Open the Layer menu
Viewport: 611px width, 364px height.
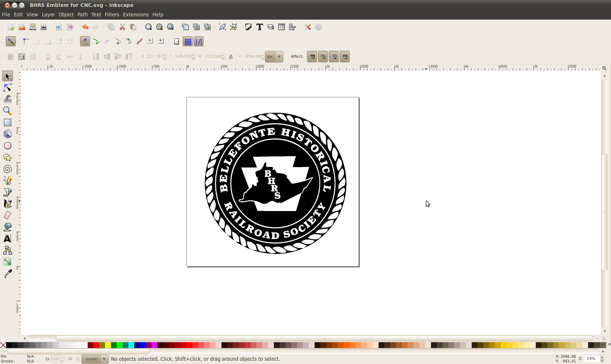[48, 15]
